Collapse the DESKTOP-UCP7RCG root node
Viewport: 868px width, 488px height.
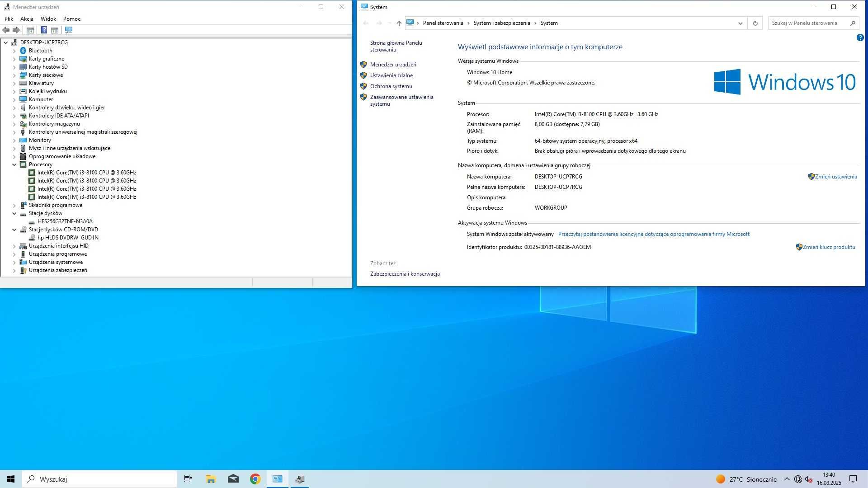pos(6,42)
